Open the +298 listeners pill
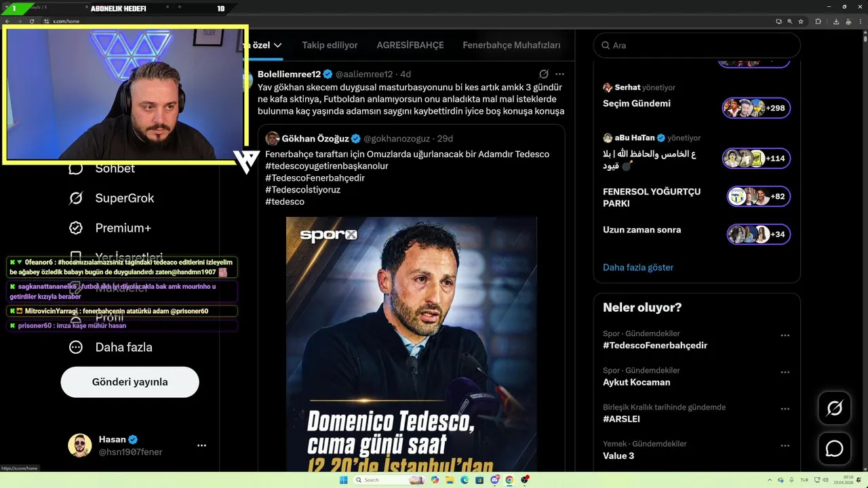This screenshot has width=868, height=488. coord(756,108)
